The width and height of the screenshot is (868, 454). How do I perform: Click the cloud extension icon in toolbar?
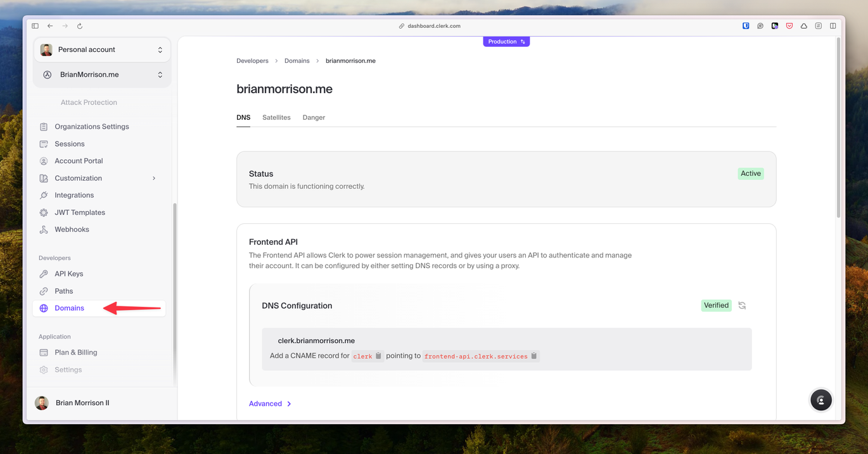click(804, 26)
